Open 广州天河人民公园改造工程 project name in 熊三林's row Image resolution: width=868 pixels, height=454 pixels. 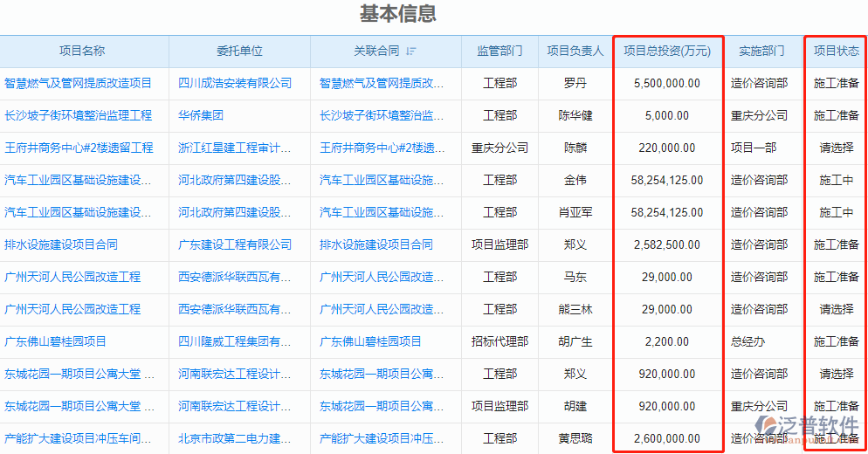72,309
